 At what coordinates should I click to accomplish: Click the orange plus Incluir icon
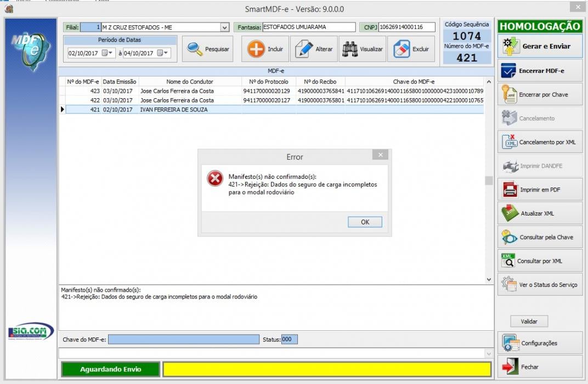[x=256, y=49]
